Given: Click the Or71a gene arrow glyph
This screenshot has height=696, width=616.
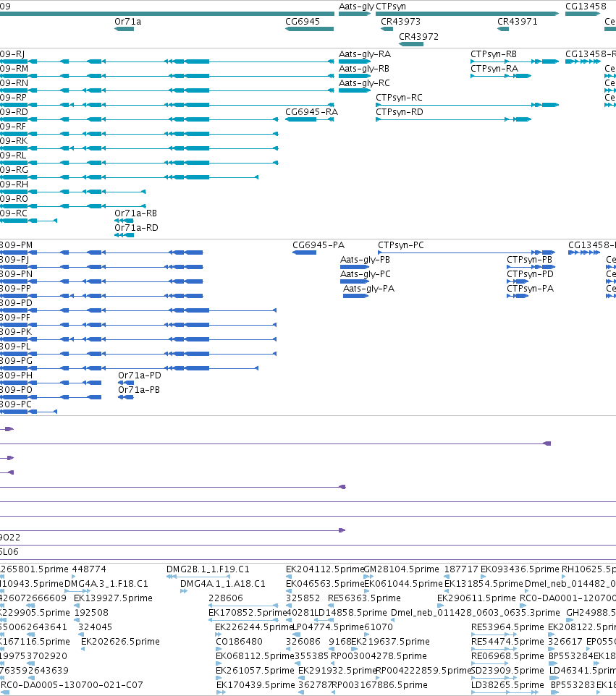Looking at the screenshot, I should pos(124,29).
